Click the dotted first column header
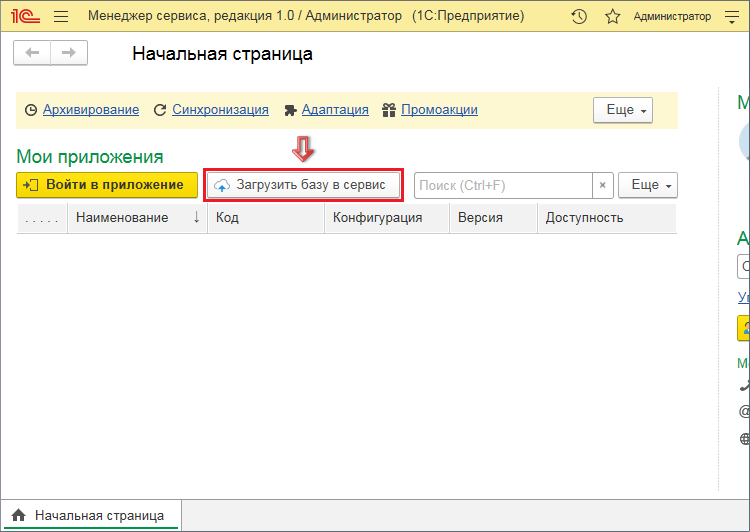Viewport: 750px width, 532px height. [x=42, y=218]
